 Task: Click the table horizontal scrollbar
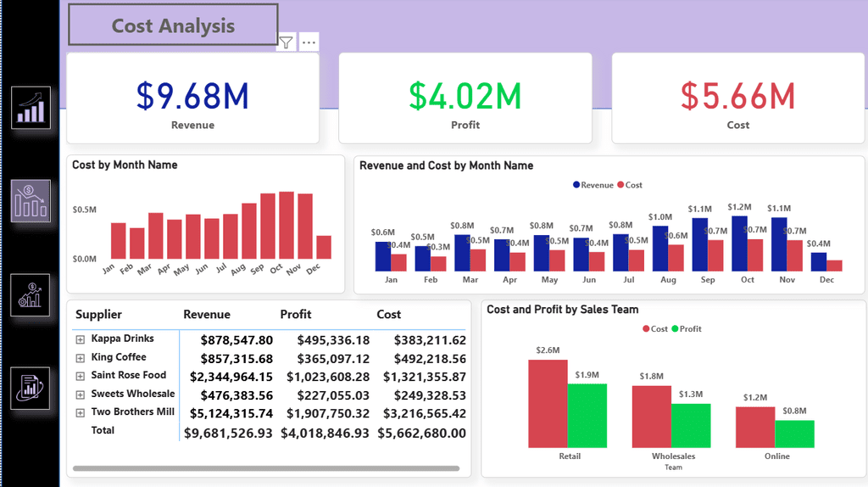click(x=266, y=468)
